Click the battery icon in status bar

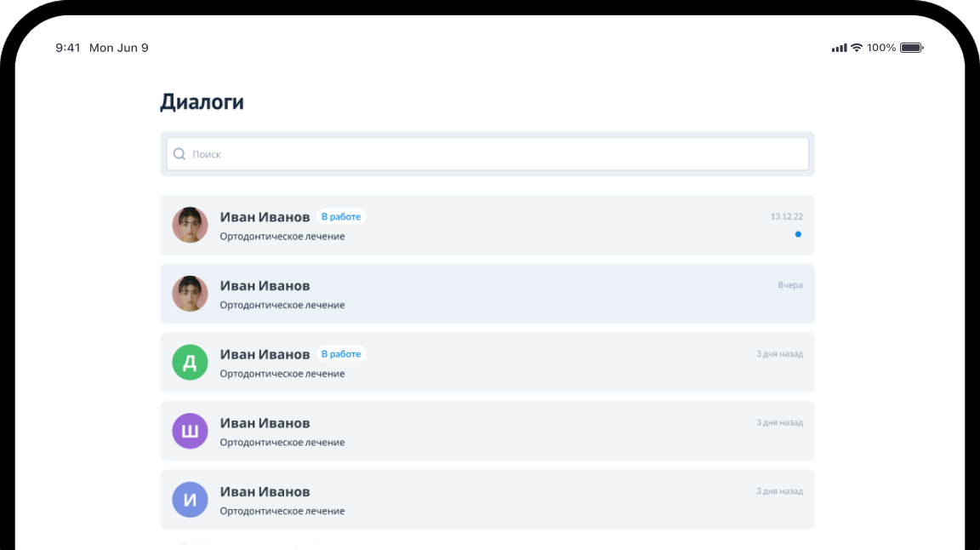(911, 48)
